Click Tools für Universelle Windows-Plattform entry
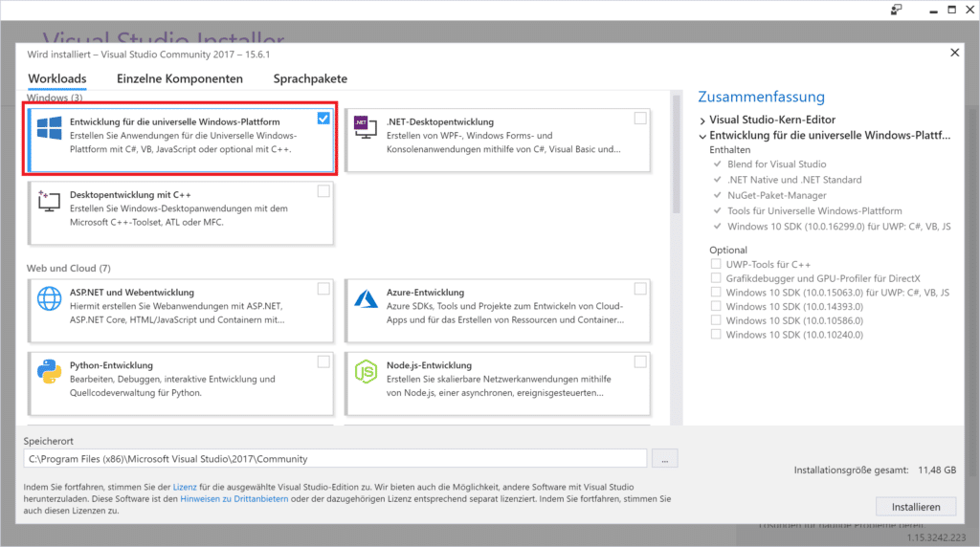Image resolution: width=980 pixels, height=547 pixels. [815, 211]
